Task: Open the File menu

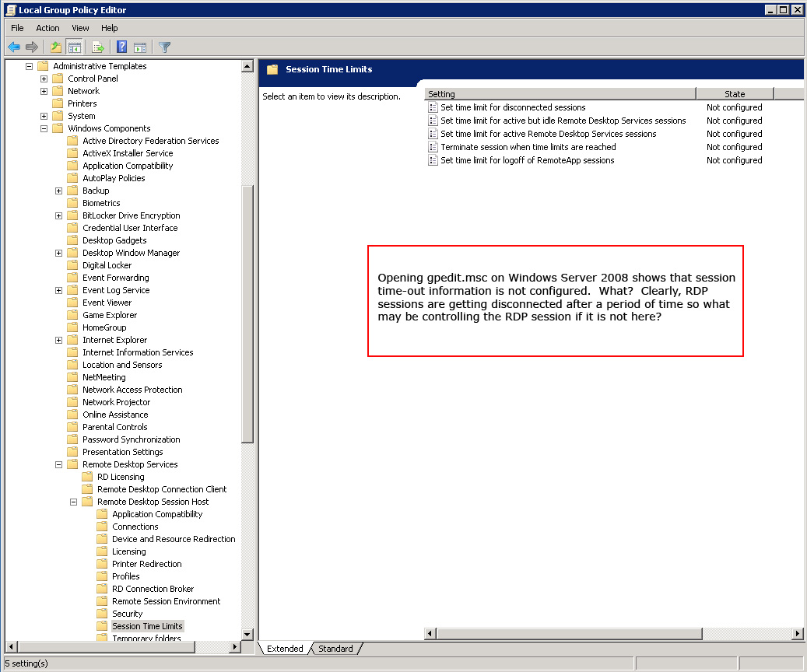Action: pos(17,28)
